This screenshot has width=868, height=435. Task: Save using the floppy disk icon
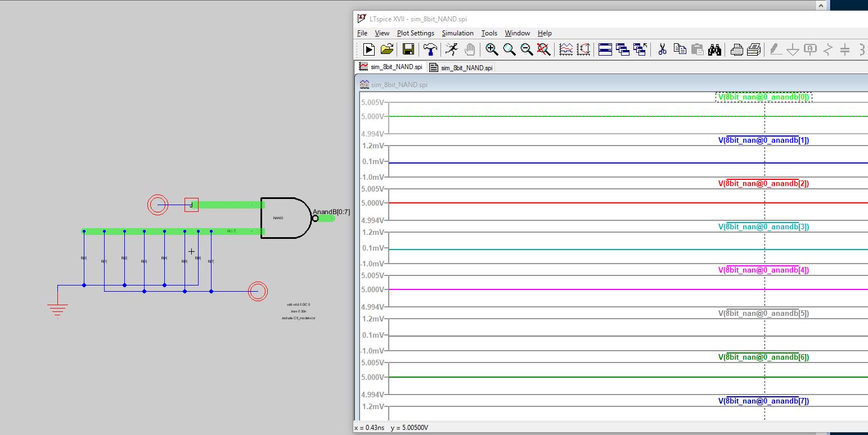[408, 49]
